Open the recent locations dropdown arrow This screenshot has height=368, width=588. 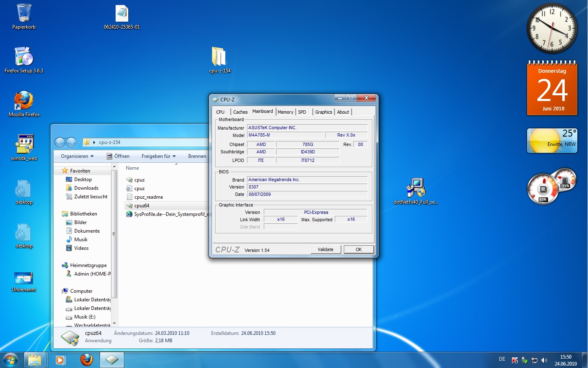click(79, 142)
